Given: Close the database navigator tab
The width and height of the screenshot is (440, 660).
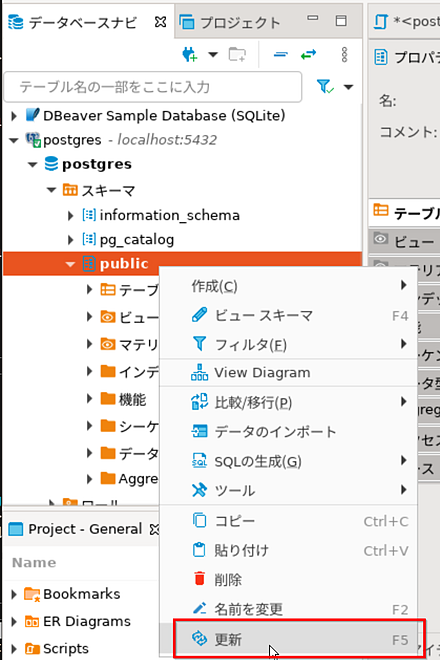Looking at the screenshot, I should (x=160, y=22).
